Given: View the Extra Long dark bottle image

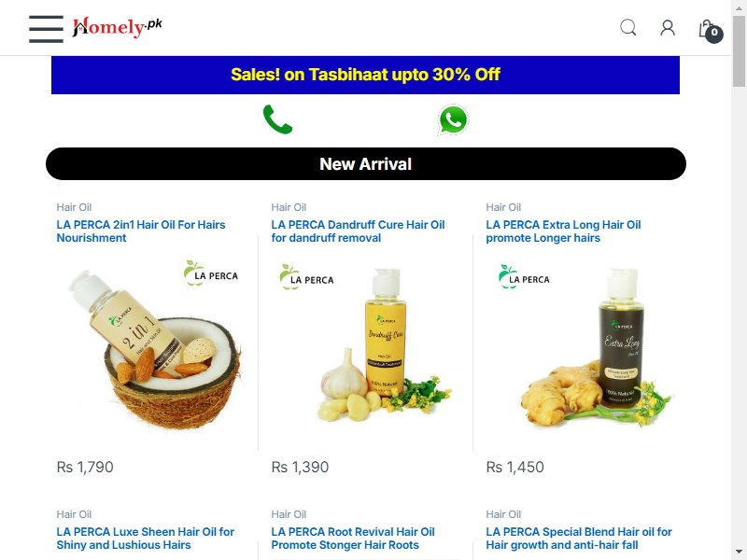Looking at the screenshot, I should click(580, 347).
